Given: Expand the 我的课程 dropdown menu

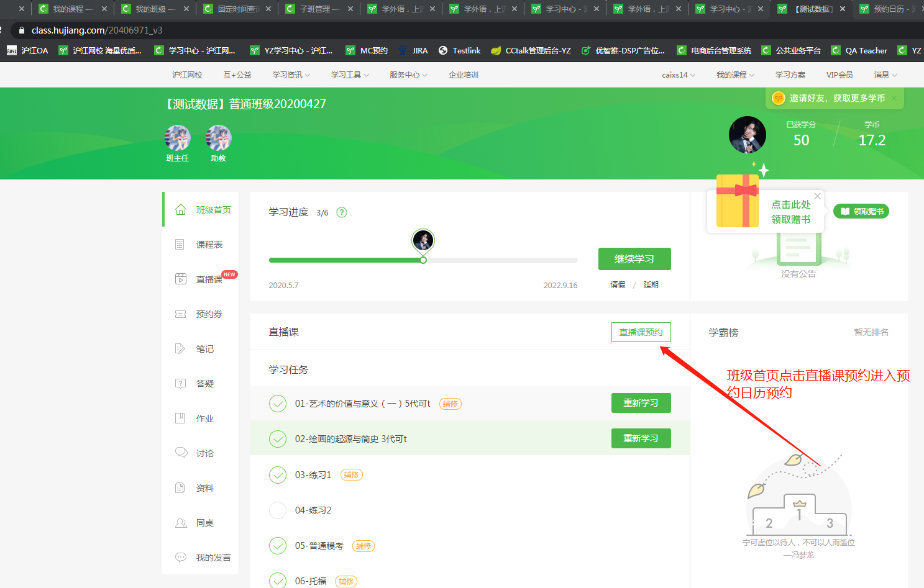Looking at the screenshot, I should (x=735, y=75).
